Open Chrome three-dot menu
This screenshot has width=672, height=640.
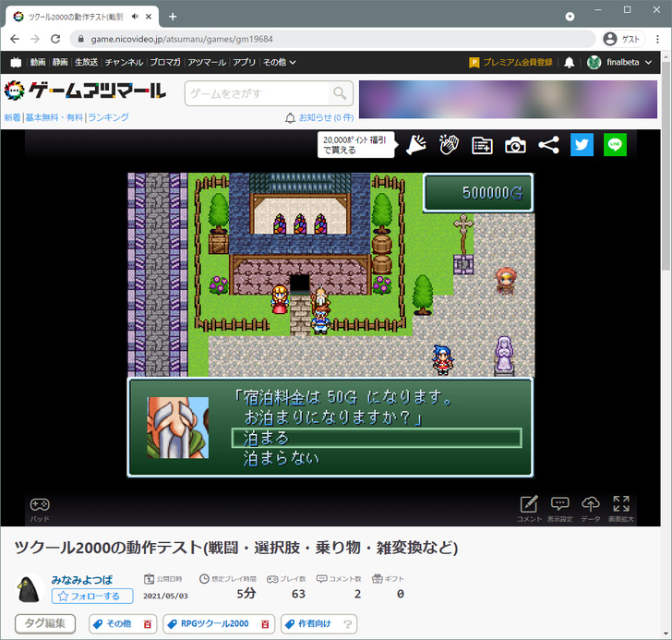point(657,39)
